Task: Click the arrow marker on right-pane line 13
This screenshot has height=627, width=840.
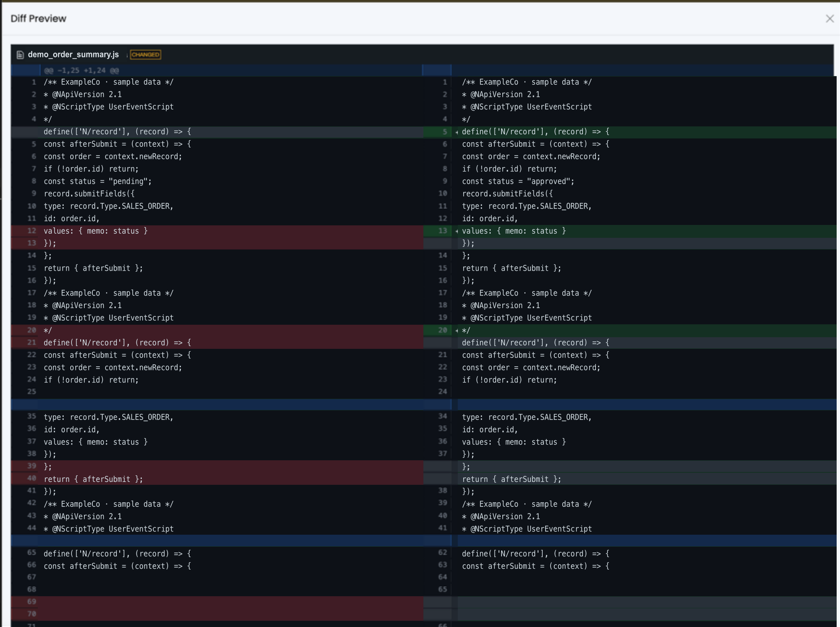Action: [457, 231]
